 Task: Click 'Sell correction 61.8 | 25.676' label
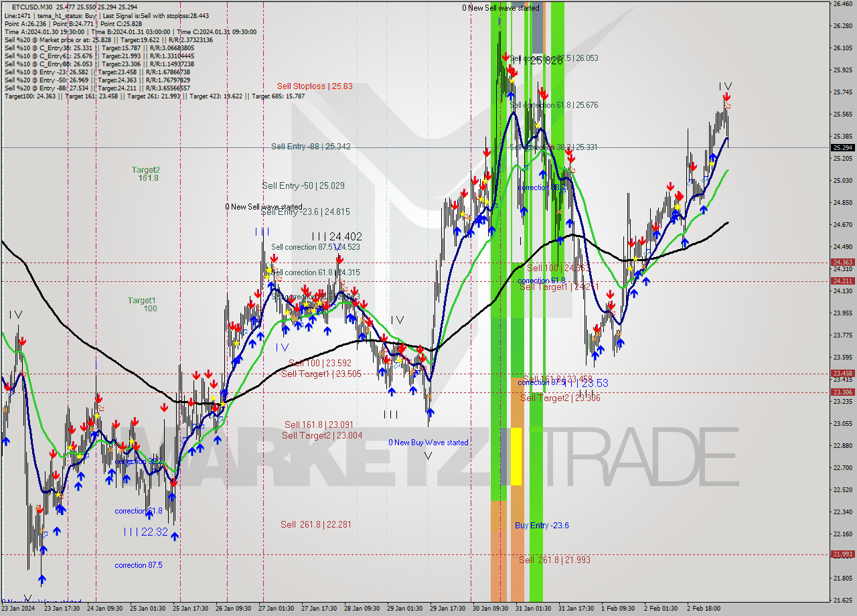click(x=554, y=105)
